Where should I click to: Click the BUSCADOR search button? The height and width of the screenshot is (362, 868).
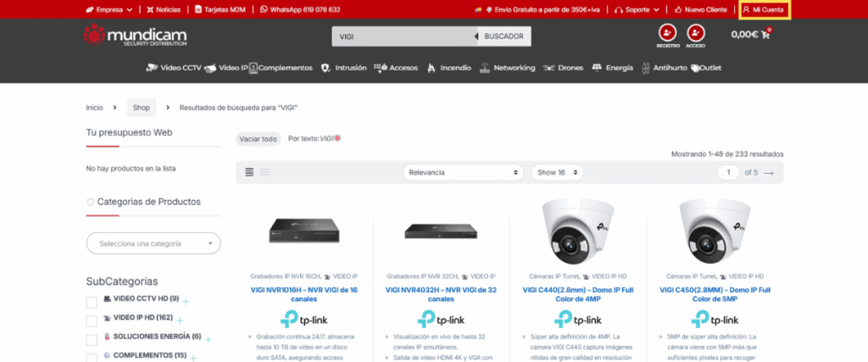point(504,36)
